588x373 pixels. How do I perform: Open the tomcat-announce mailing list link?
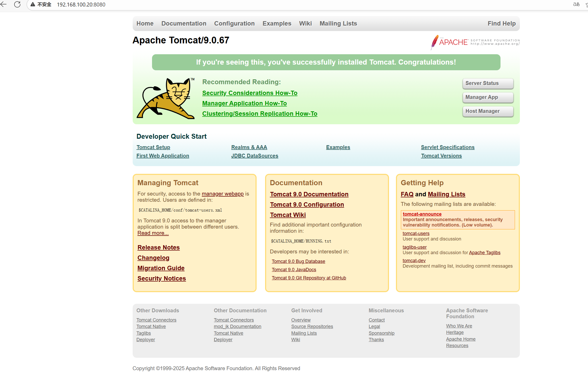422,214
